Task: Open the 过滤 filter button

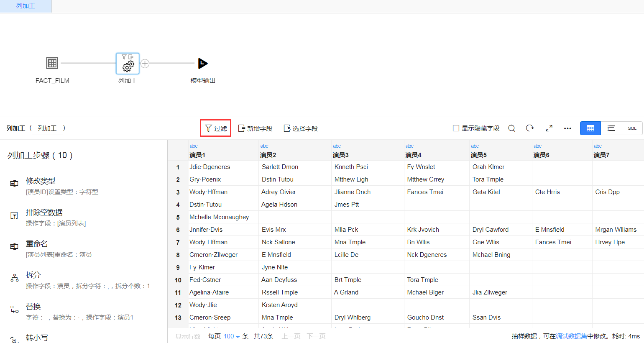Action: tap(216, 128)
